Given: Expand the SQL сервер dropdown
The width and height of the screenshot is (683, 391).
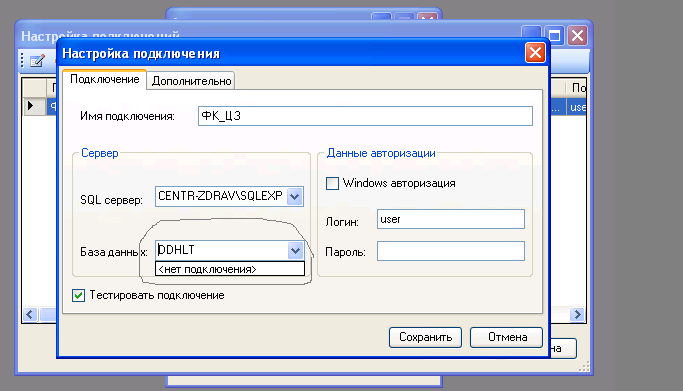Looking at the screenshot, I should pos(295,196).
